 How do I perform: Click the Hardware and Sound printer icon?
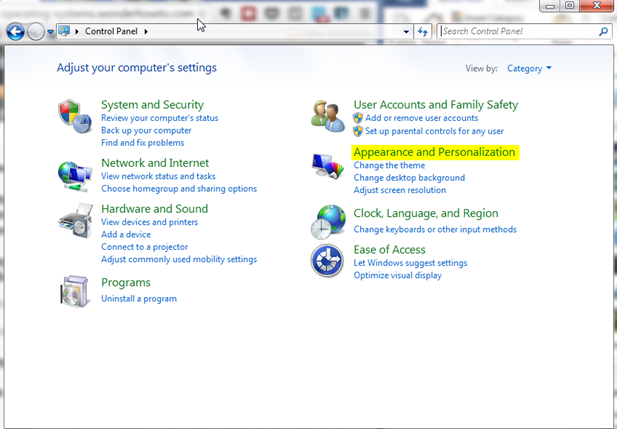(76, 220)
